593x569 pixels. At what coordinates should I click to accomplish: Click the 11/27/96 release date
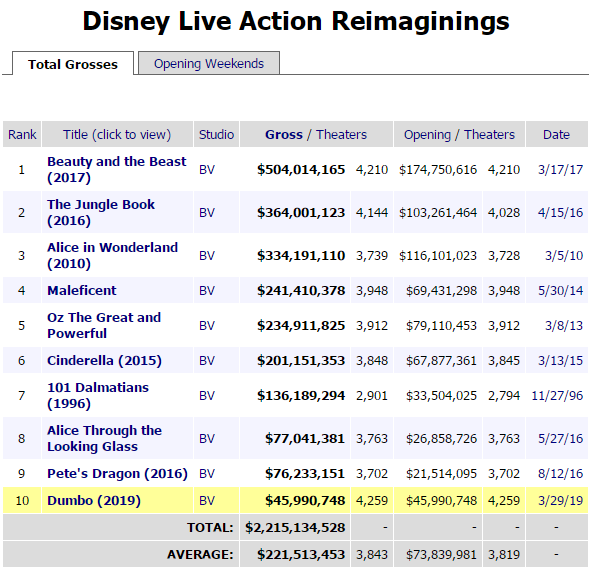557,395
